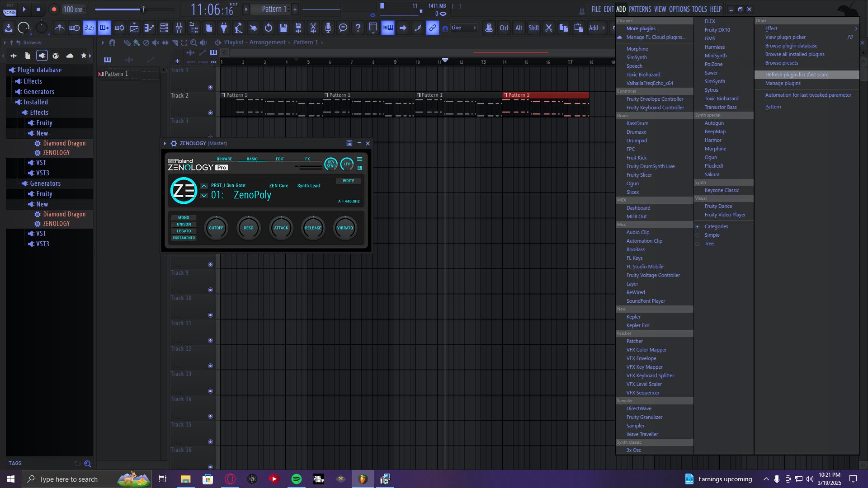Click the ZENOLOGY WRITE button
Viewport: 868px width, 488px height.
click(x=348, y=181)
